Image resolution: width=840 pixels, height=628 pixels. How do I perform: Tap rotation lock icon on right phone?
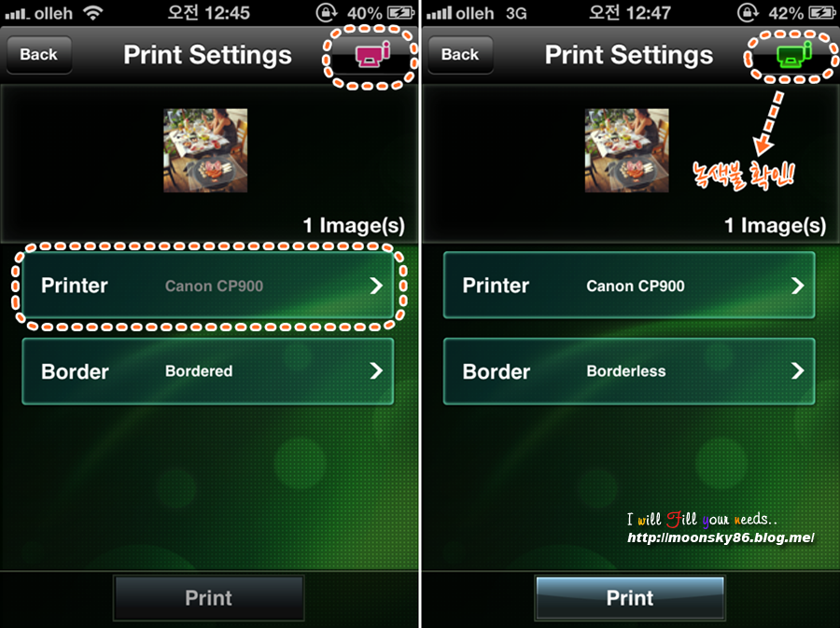coord(748,12)
